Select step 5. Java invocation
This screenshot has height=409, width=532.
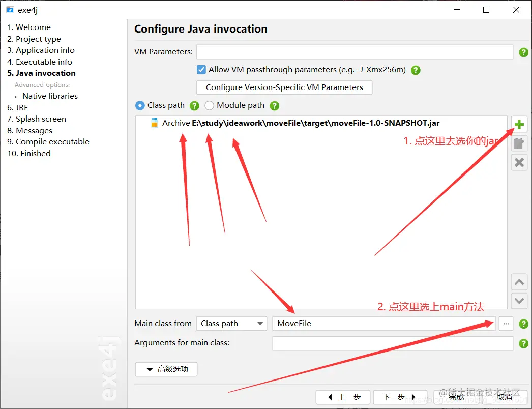coord(41,73)
